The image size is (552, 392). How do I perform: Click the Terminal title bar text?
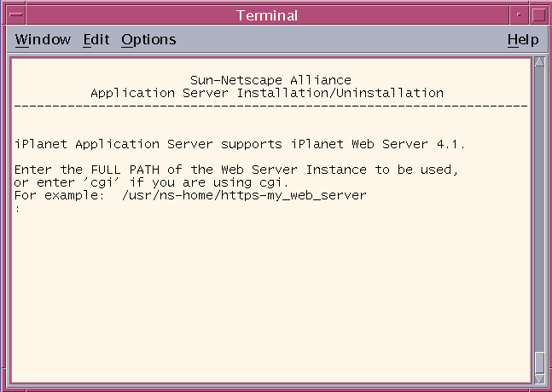click(267, 15)
